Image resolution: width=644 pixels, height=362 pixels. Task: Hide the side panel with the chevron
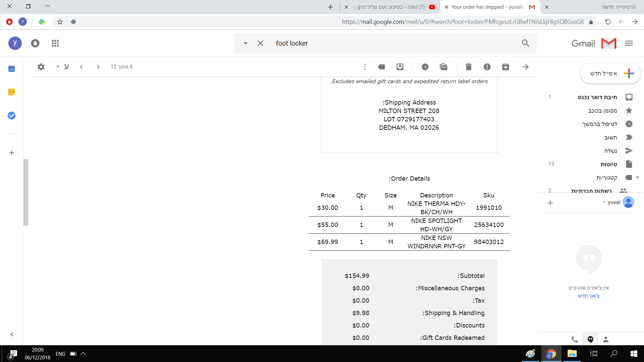point(12,334)
